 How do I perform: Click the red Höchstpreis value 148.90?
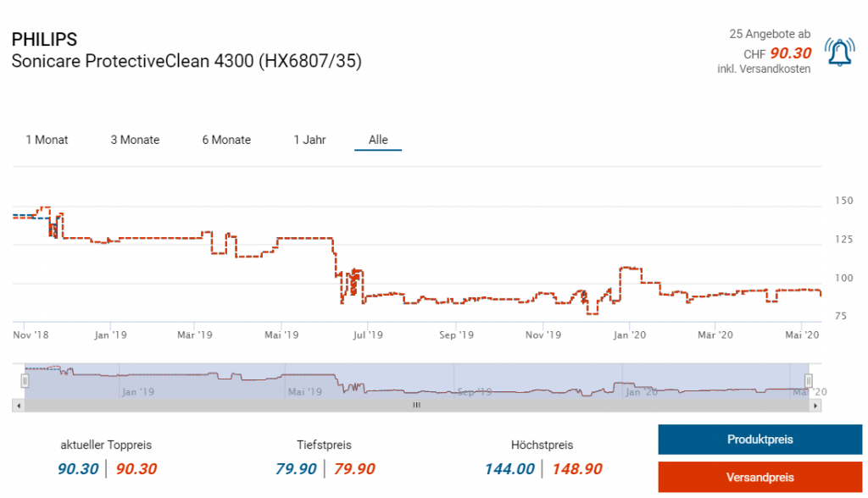point(577,469)
